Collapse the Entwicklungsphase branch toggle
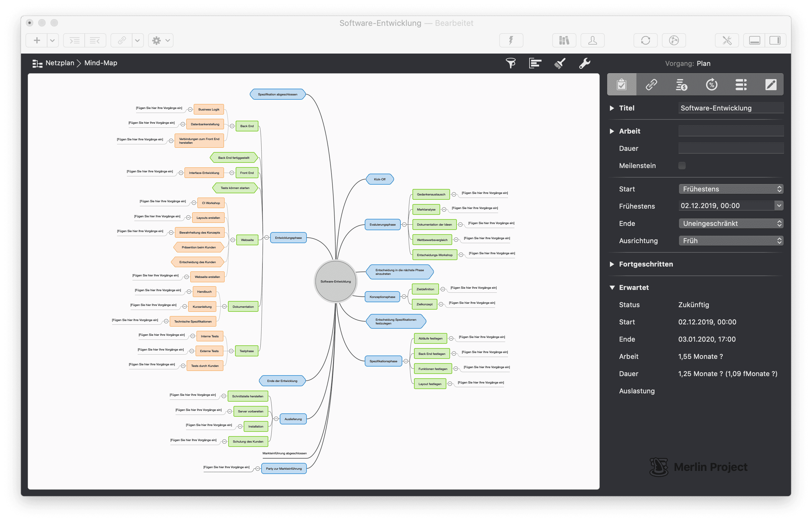The image size is (812, 522). (266, 238)
